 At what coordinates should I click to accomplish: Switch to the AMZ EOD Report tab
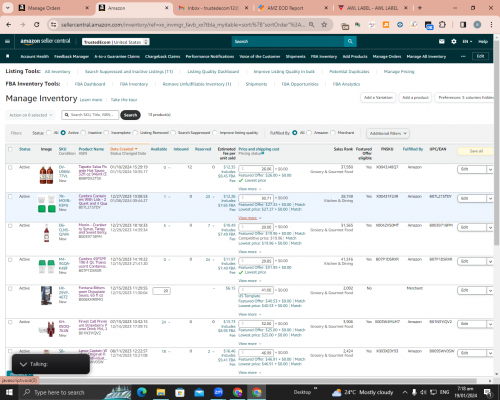293,8
